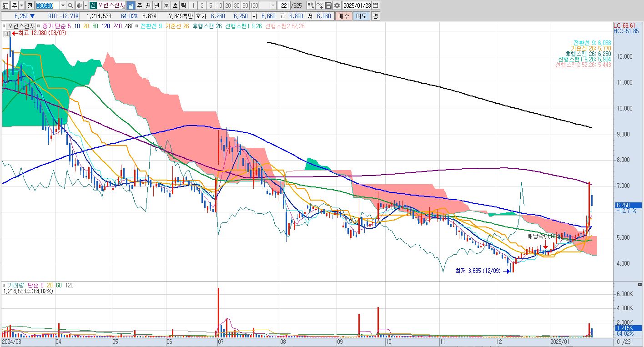Select the 120 interval button
Viewport: 644px width, 347px height.
click(x=254, y=5)
